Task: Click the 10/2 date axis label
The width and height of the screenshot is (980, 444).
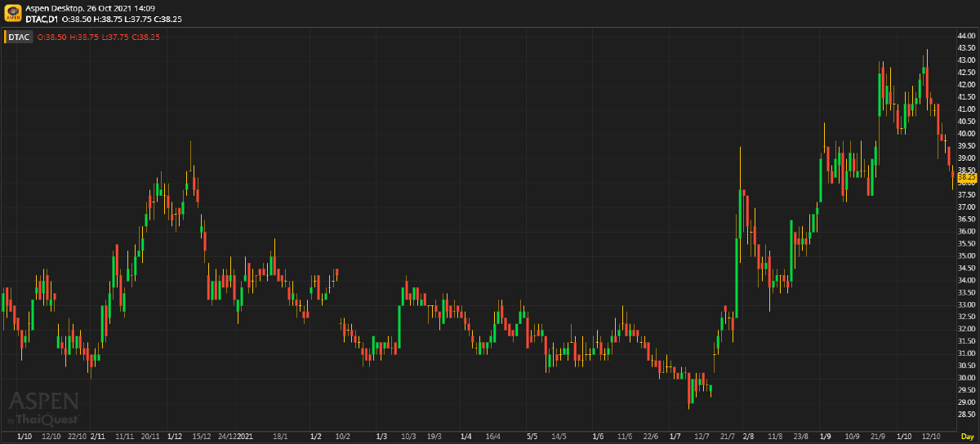Action: [x=343, y=437]
